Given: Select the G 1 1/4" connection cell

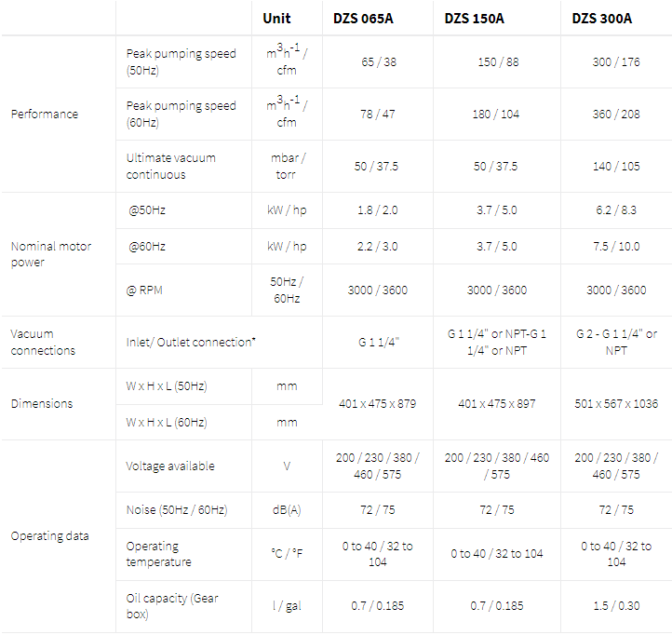Looking at the screenshot, I should coord(377,342).
